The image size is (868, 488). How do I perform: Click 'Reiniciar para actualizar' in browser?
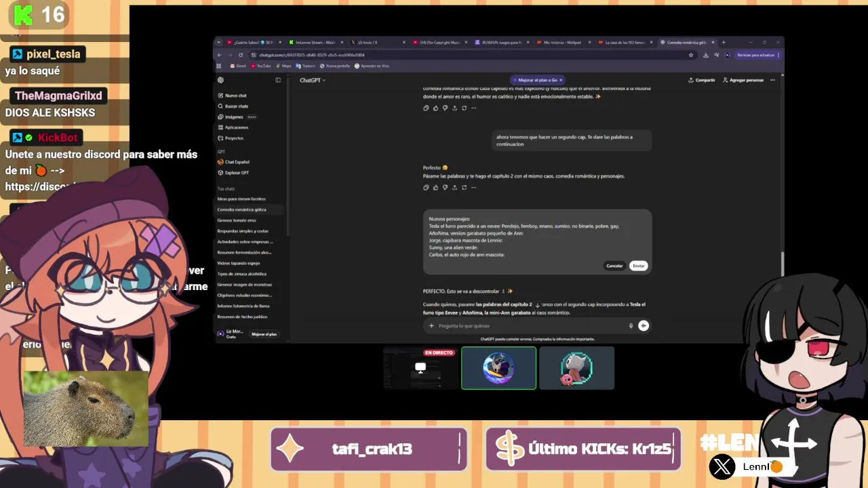tap(758, 55)
